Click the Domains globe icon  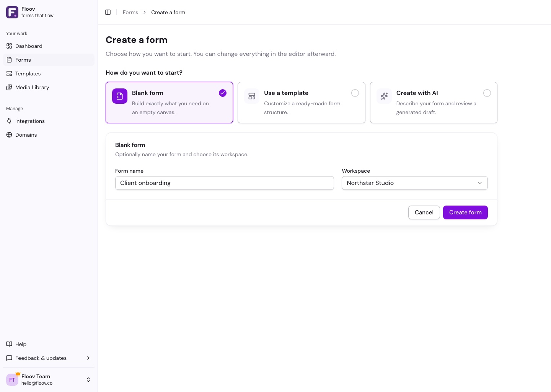click(x=9, y=135)
